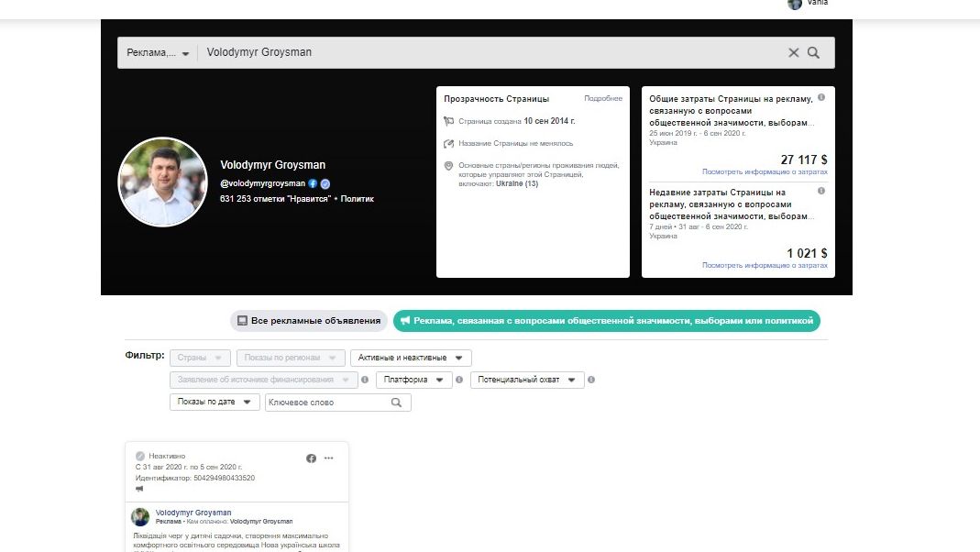Select the political and social issue ads tab
The width and height of the screenshot is (980, 552).
point(606,321)
